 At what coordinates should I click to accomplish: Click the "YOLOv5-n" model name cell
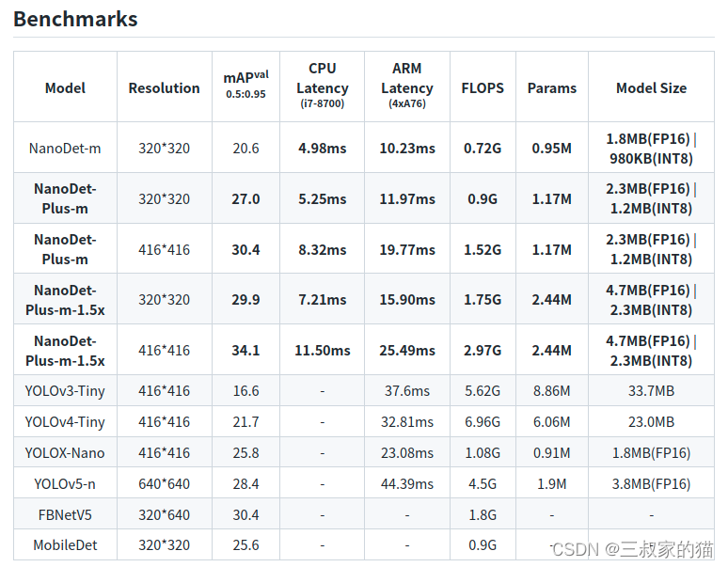coord(65,484)
